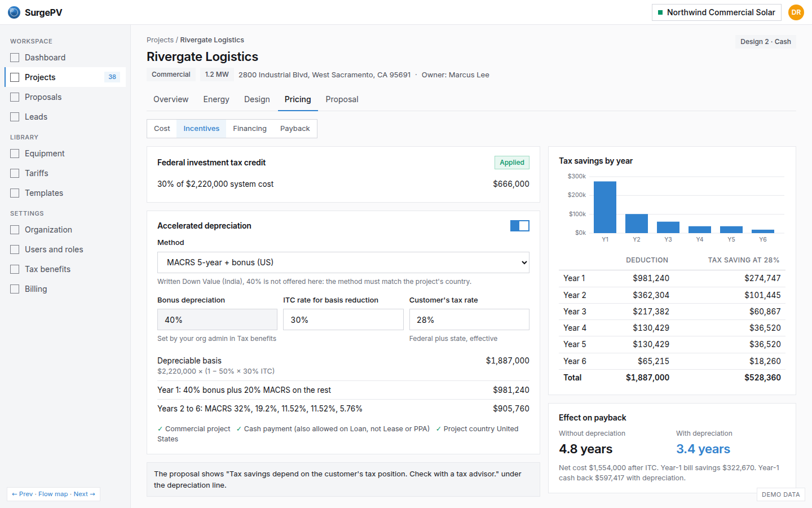Open the Proposal tab

(342, 99)
